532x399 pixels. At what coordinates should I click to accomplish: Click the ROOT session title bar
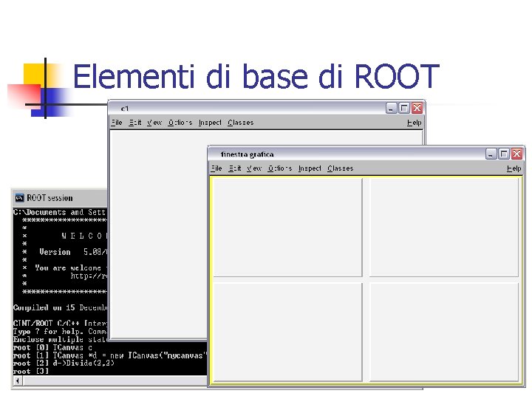(60, 198)
